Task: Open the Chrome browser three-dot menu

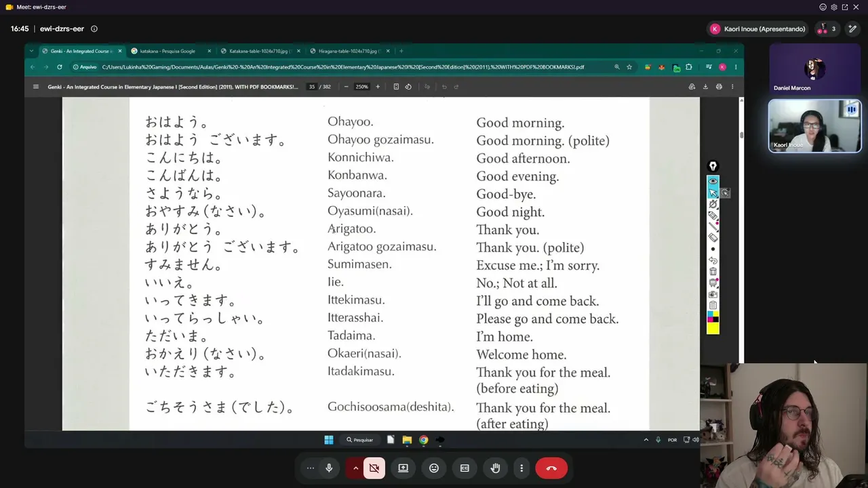Action: point(736,67)
